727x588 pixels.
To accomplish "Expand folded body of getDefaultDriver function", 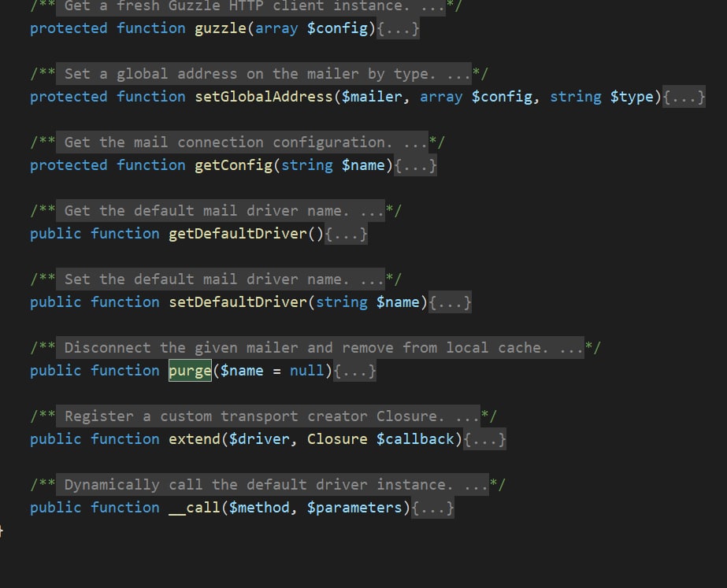I will coord(346,234).
